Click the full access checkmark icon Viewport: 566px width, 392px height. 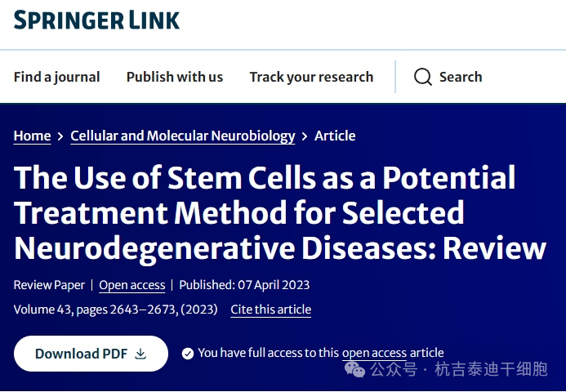tap(188, 353)
